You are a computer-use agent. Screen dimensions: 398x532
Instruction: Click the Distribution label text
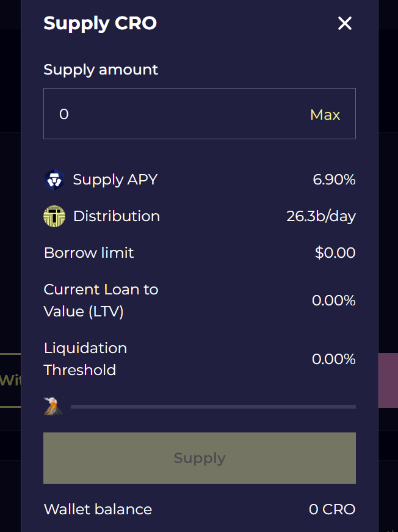pos(116,216)
